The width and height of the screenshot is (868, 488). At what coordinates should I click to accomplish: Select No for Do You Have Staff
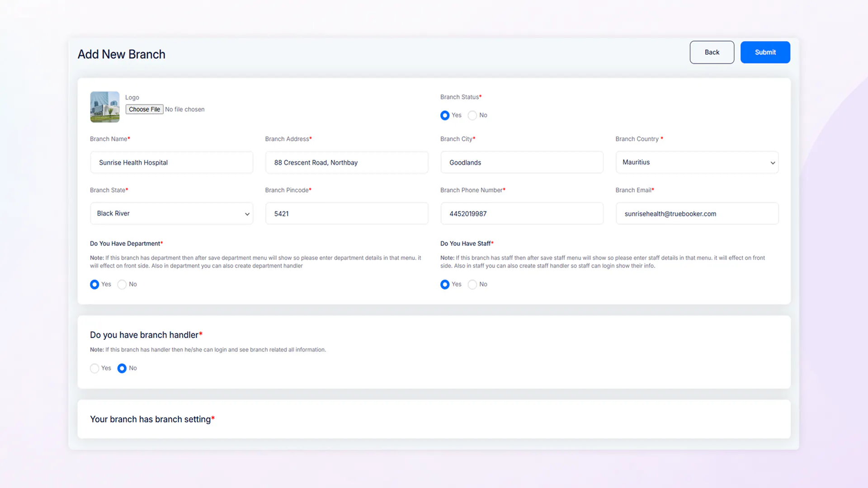point(472,284)
